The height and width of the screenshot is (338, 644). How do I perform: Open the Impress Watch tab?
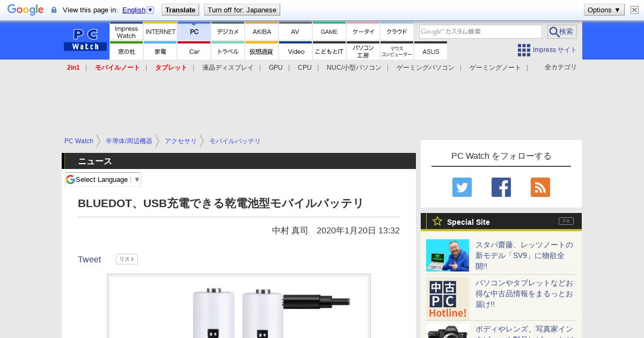coord(126,32)
